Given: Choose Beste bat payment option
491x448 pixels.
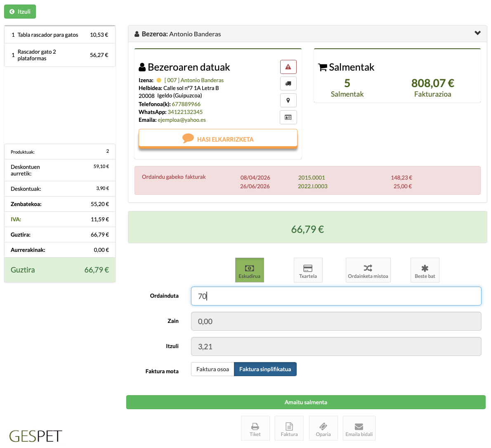Looking at the screenshot, I should [425, 270].
